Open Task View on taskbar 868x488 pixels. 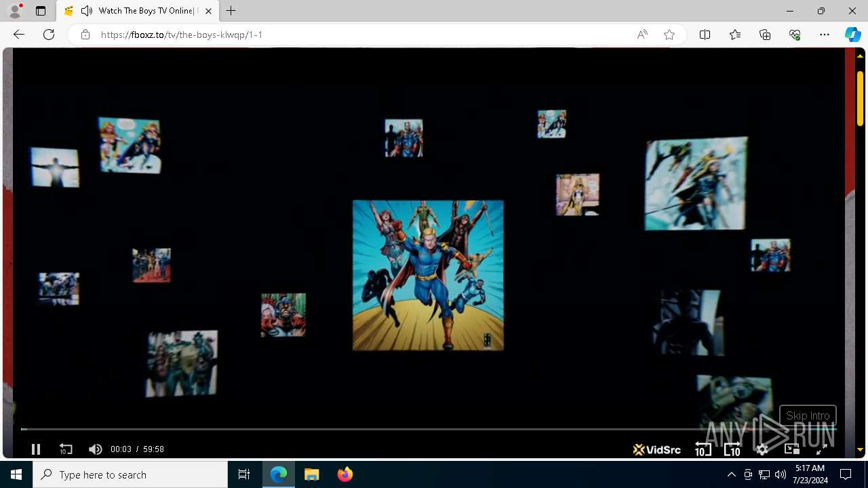click(244, 474)
